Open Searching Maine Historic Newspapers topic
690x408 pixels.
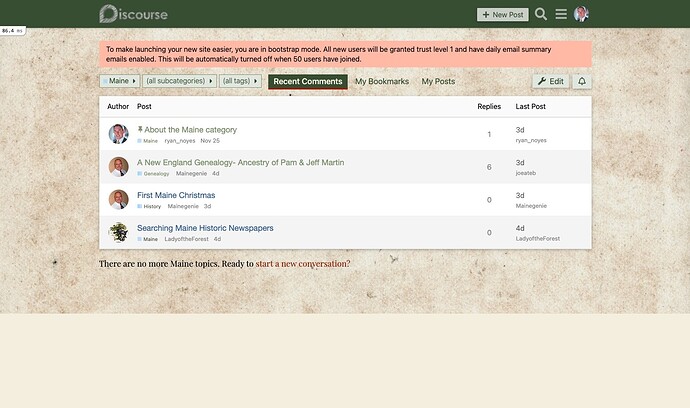205,228
